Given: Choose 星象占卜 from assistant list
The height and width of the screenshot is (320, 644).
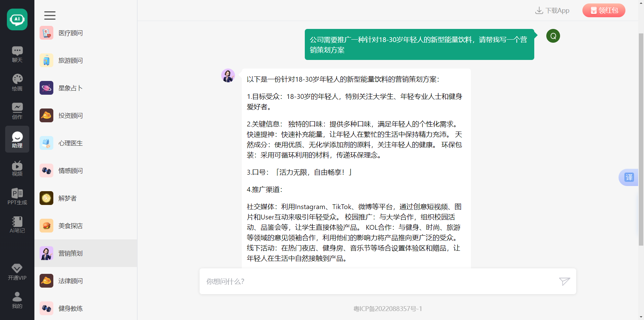Looking at the screenshot, I should (86, 88).
